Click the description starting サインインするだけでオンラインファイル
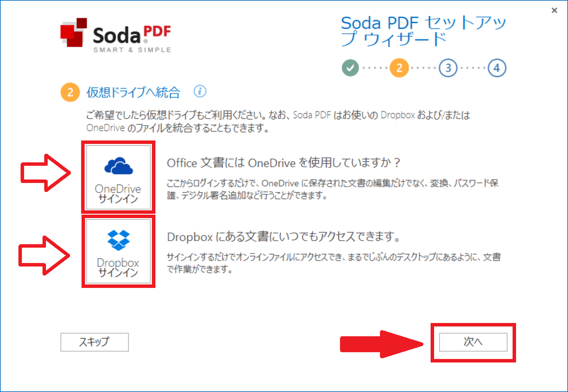568x392 pixels. tap(334, 264)
